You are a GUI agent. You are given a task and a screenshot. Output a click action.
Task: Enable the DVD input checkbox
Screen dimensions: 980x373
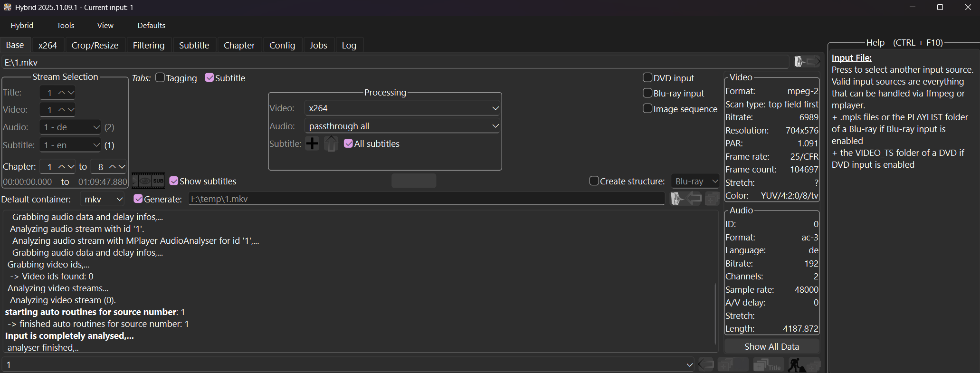[x=647, y=78]
